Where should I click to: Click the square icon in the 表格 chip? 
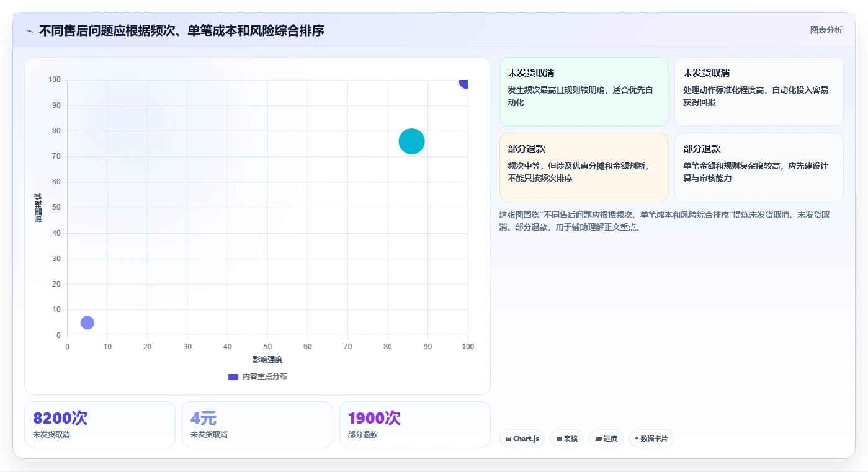coord(559,439)
